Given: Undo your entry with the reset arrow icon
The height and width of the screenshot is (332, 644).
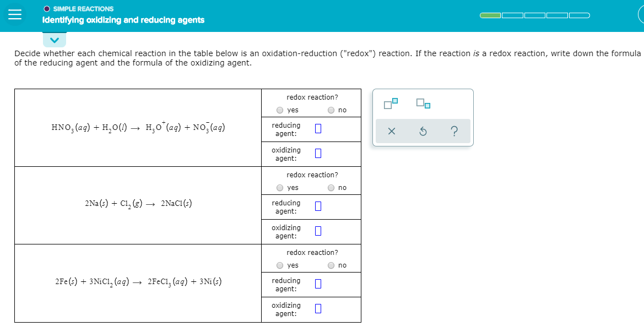Looking at the screenshot, I should pos(423,130).
